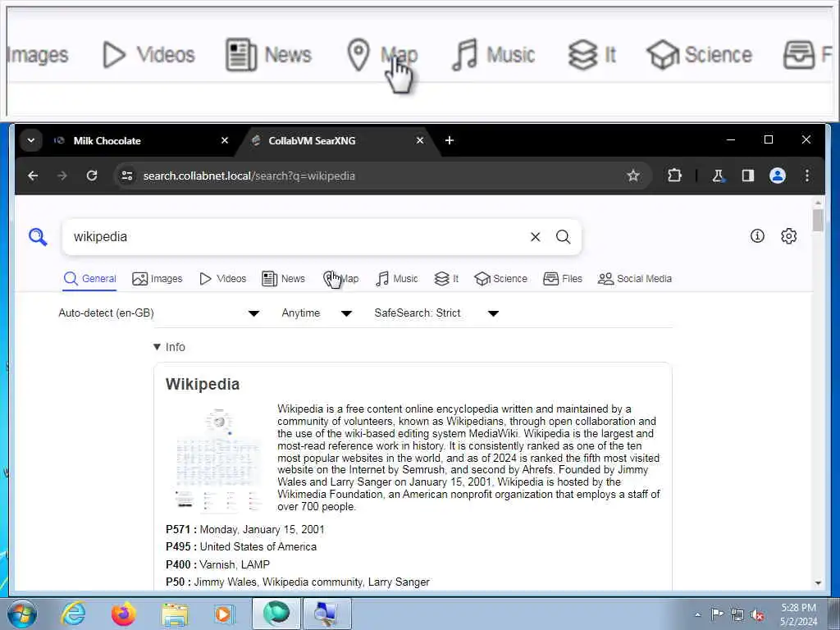The height and width of the screenshot is (630, 840).
Task: Clear the wikipedia search query with X
Action: point(535,237)
